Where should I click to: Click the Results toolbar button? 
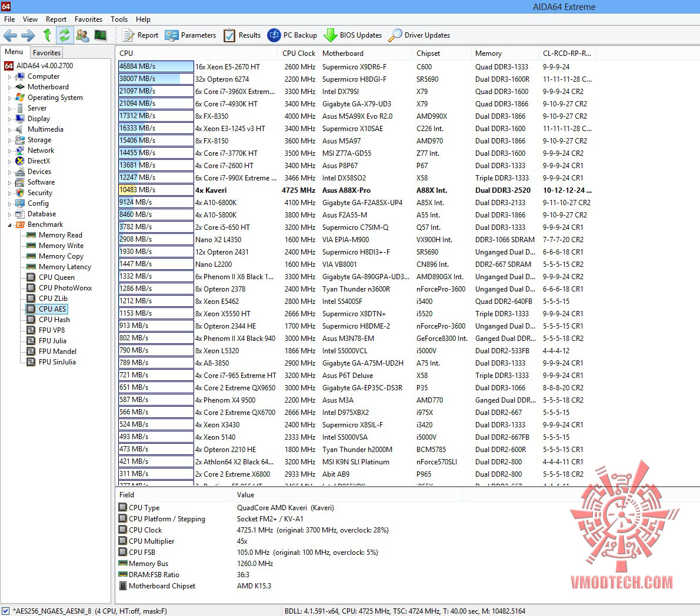click(242, 35)
